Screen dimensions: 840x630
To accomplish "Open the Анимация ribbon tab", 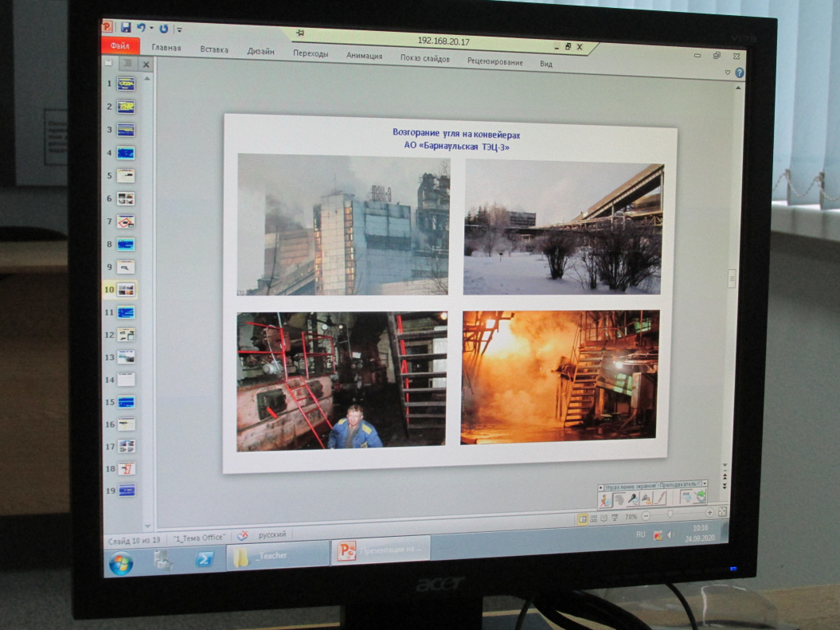I will click(x=364, y=56).
